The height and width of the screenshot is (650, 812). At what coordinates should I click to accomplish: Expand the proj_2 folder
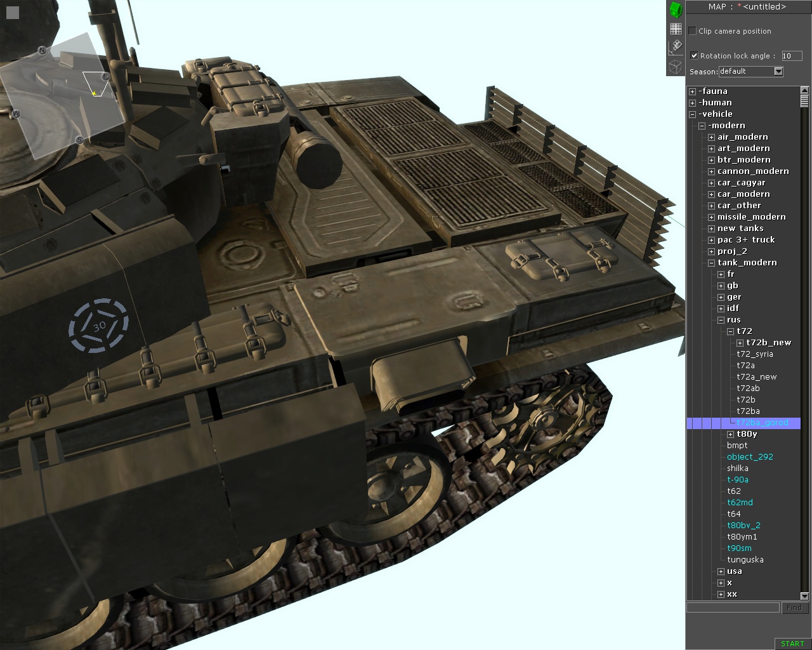(x=711, y=251)
